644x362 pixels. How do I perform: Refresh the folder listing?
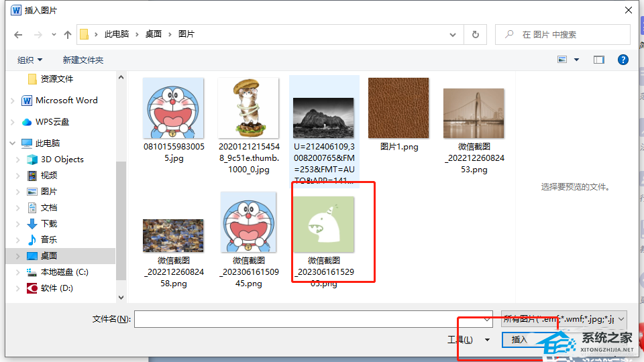[475, 35]
